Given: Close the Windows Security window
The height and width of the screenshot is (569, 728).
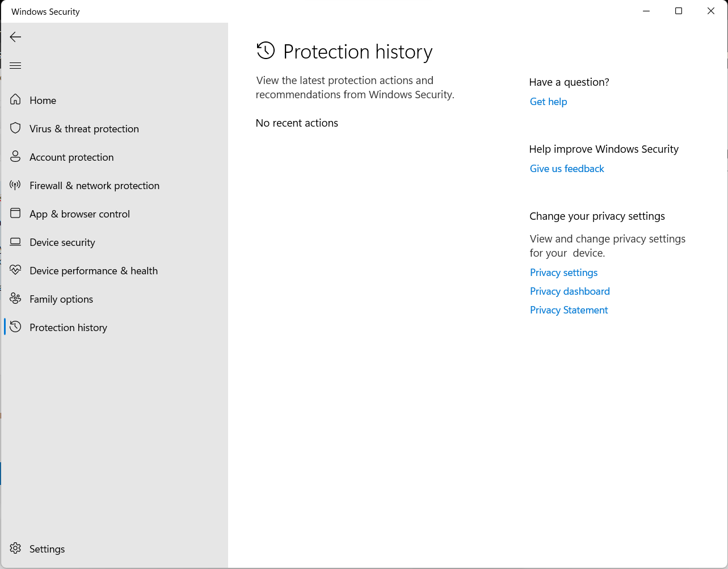Looking at the screenshot, I should coord(711,11).
